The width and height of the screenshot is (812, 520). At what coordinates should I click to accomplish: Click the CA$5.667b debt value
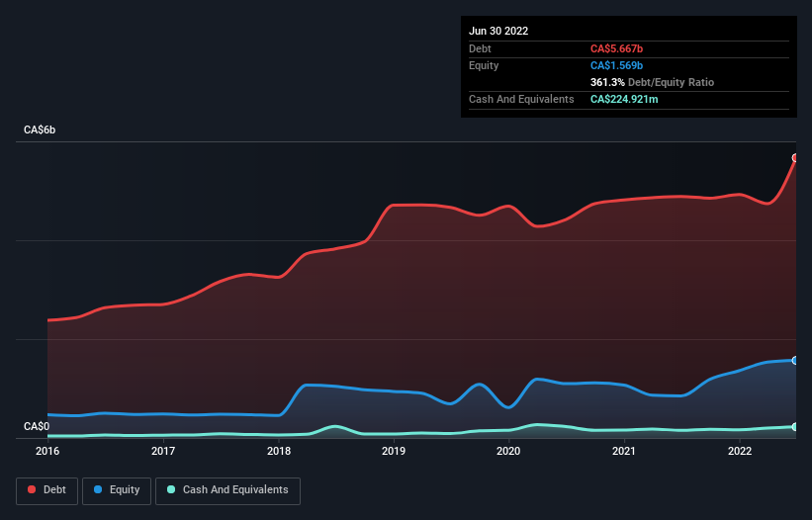click(616, 48)
